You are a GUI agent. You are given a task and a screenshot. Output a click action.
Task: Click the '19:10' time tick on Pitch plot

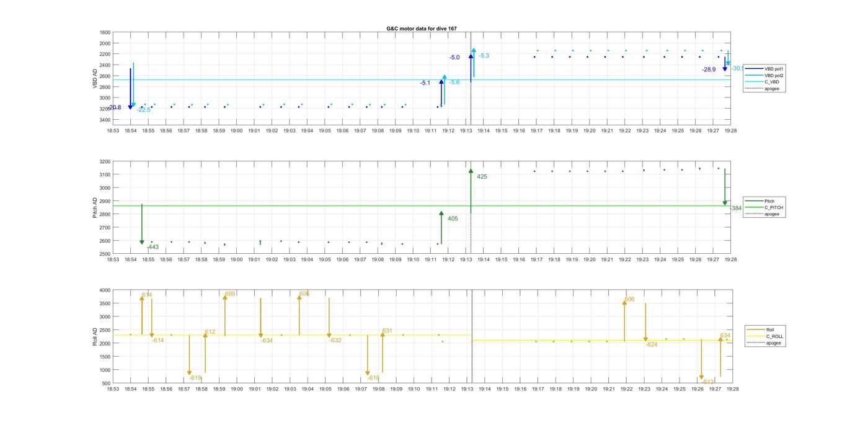(413, 260)
